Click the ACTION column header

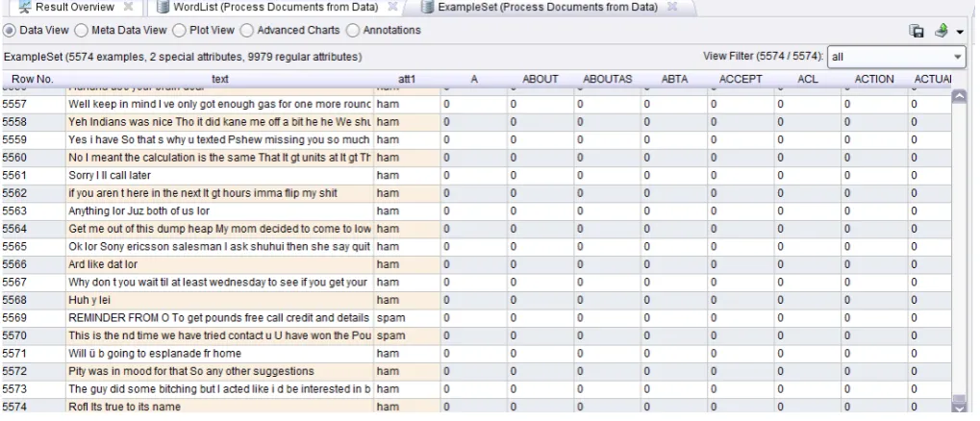coord(874,80)
